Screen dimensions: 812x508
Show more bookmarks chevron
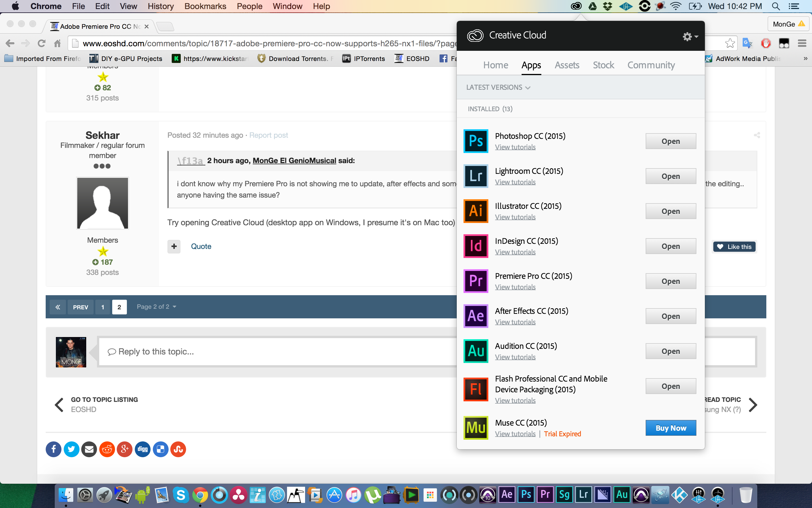(x=805, y=58)
